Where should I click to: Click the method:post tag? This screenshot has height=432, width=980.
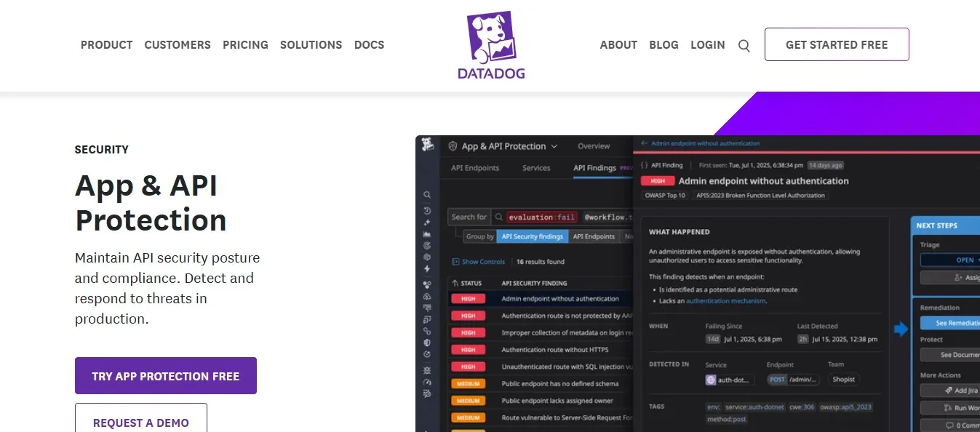728,420
